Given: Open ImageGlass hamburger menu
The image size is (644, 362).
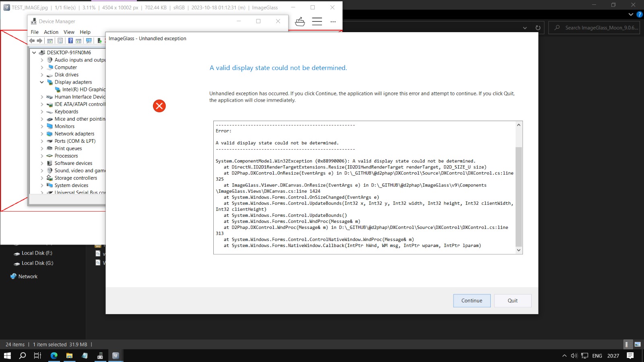Looking at the screenshot, I should [317, 22].
